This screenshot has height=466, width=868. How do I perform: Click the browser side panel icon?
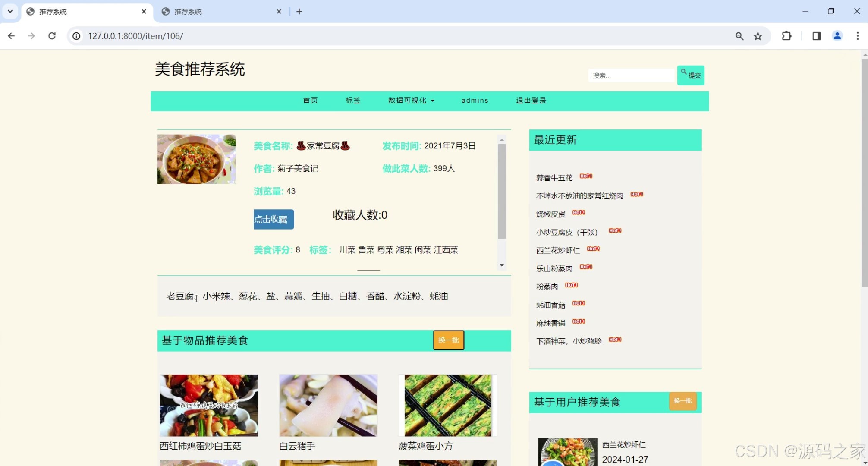coord(816,36)
